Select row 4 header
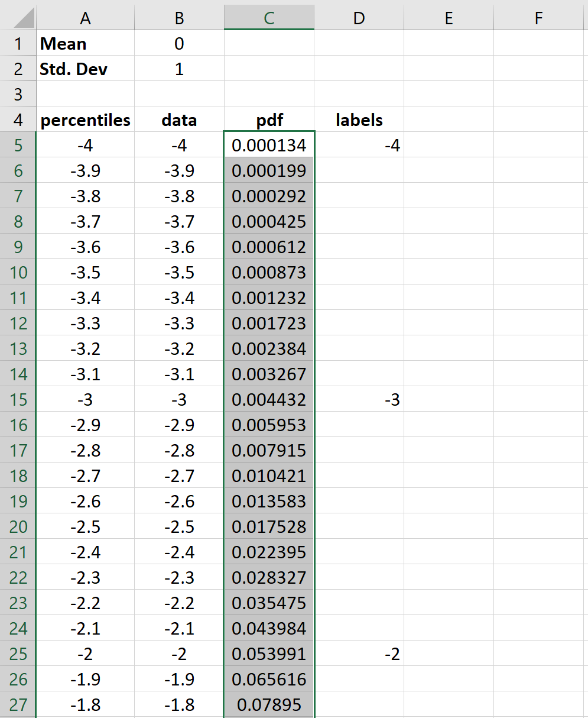 pyautogui.click(x=18, y=119)
